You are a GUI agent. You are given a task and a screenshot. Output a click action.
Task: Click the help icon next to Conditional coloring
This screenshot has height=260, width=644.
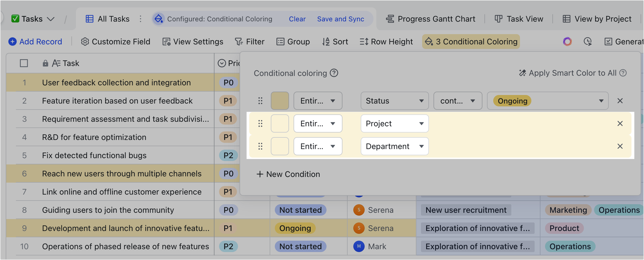[x=335, y=73]
